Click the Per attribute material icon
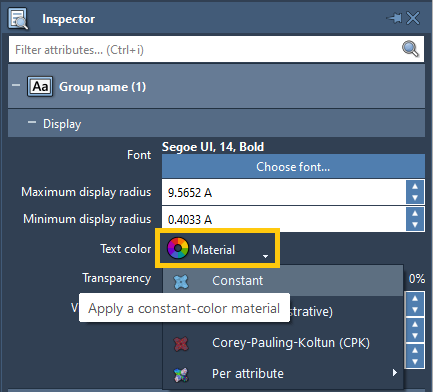 [181, 375]
